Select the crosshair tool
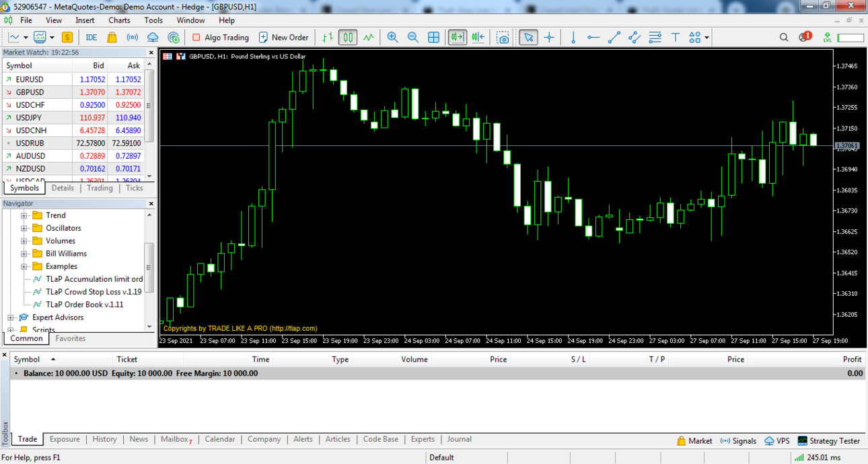The width and height of the screenshot is (868, 464). point(550,38)
